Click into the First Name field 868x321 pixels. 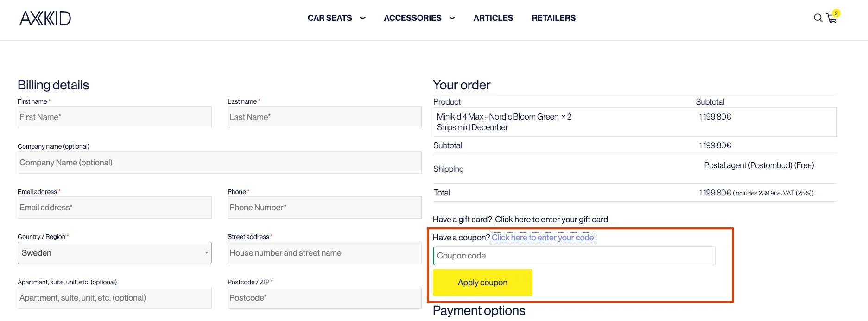(114, 117)
